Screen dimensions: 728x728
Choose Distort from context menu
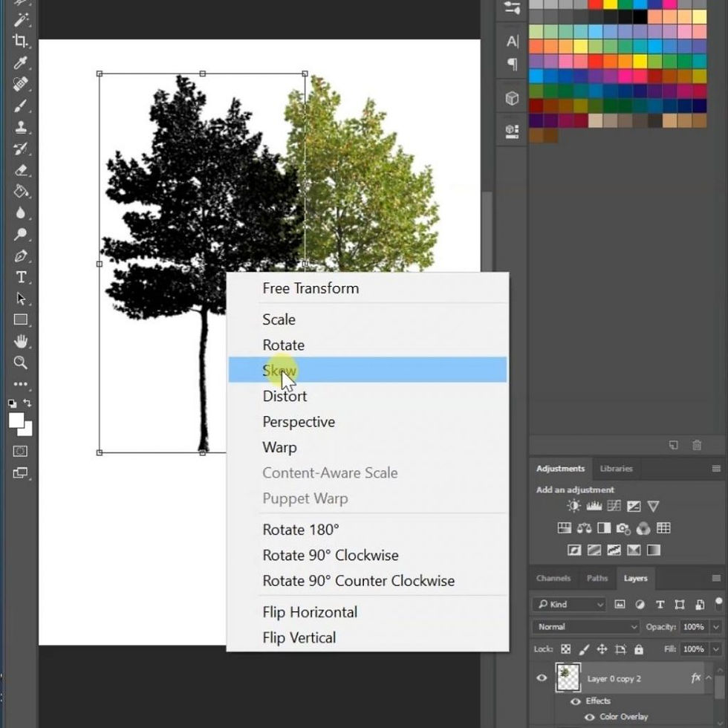pyautogui.click(x=367, y=396)
